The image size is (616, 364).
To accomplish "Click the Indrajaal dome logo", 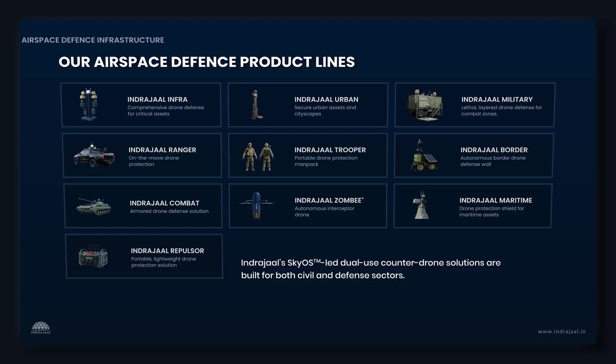I will tap(41, 328).
